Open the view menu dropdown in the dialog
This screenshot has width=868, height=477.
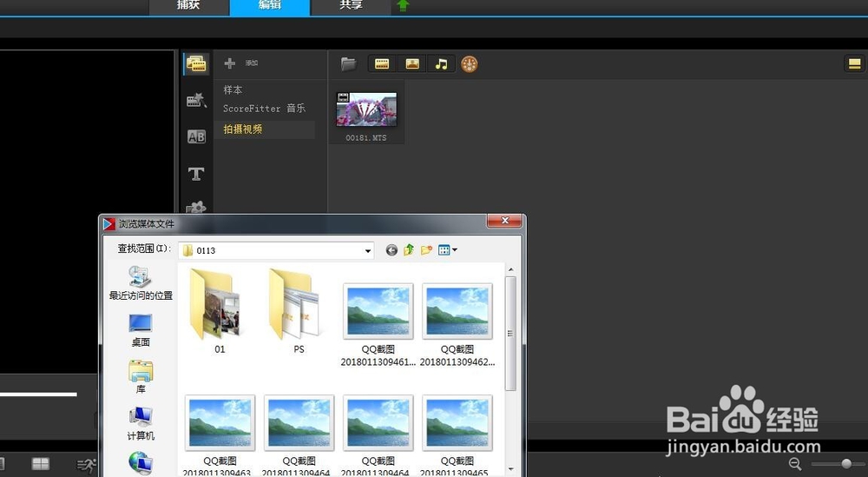[x=447, y=250]
